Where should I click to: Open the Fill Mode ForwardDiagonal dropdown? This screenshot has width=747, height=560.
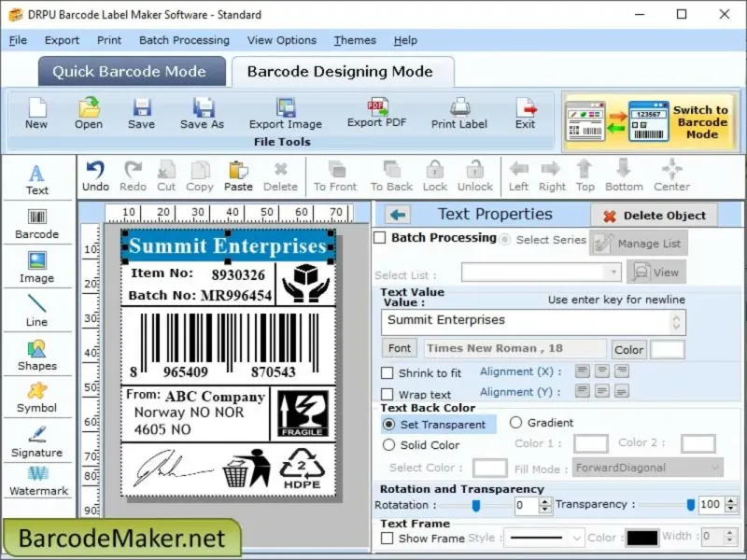pyautogui.click(x=648, y=468)
